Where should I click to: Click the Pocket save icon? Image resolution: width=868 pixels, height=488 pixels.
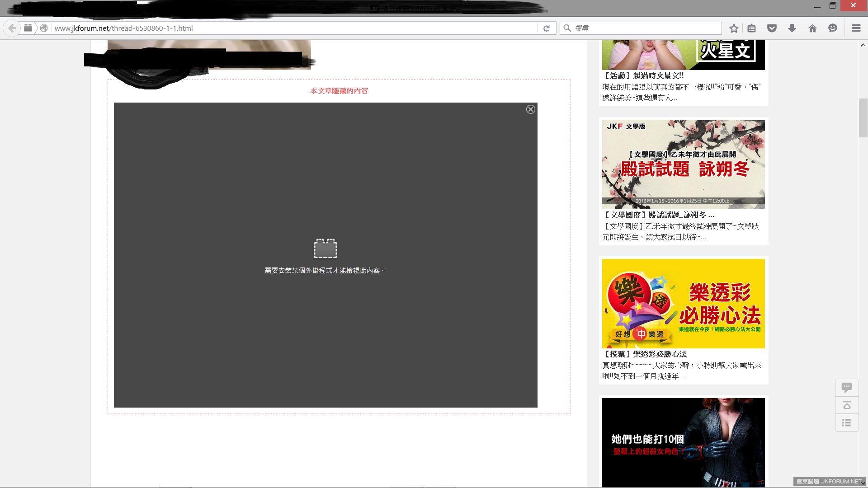coord(772,28)
